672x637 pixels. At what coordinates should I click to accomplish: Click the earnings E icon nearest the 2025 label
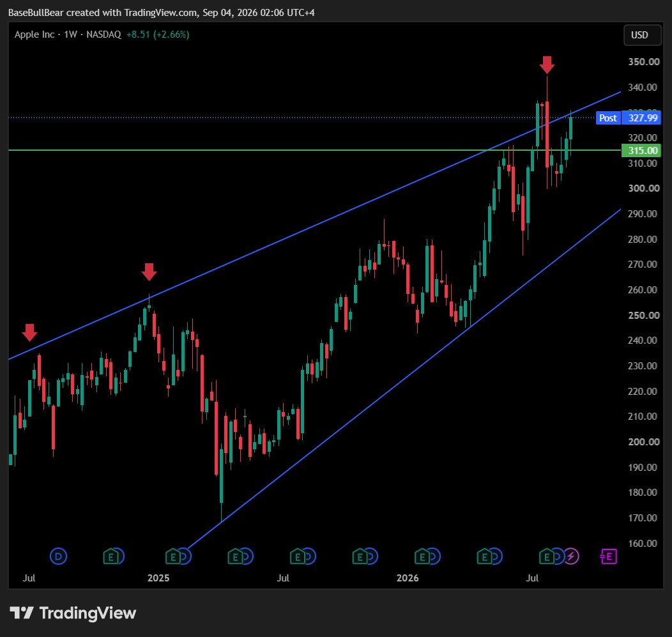(x=172, y=556)
